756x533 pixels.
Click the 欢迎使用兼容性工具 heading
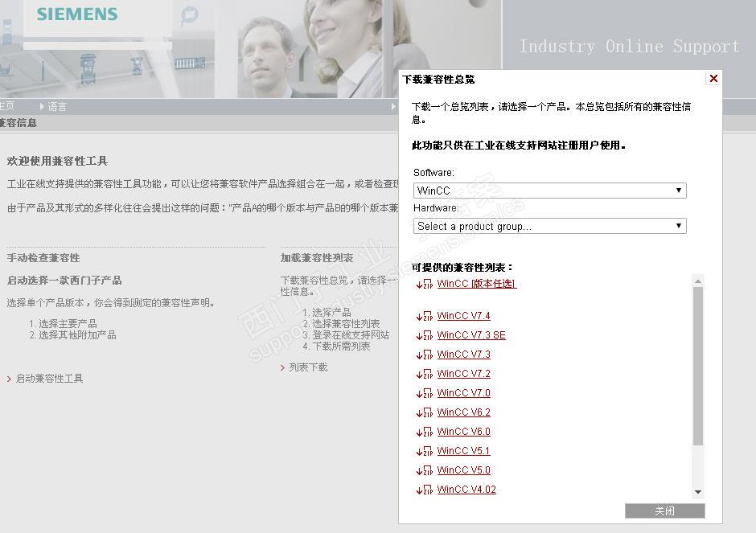tap(57, 161)
